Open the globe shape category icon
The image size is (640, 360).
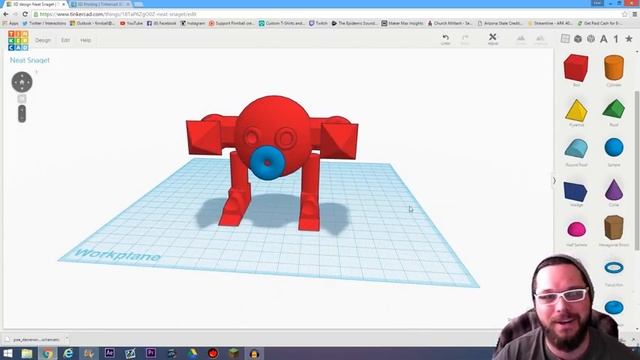tap(591, 39)
